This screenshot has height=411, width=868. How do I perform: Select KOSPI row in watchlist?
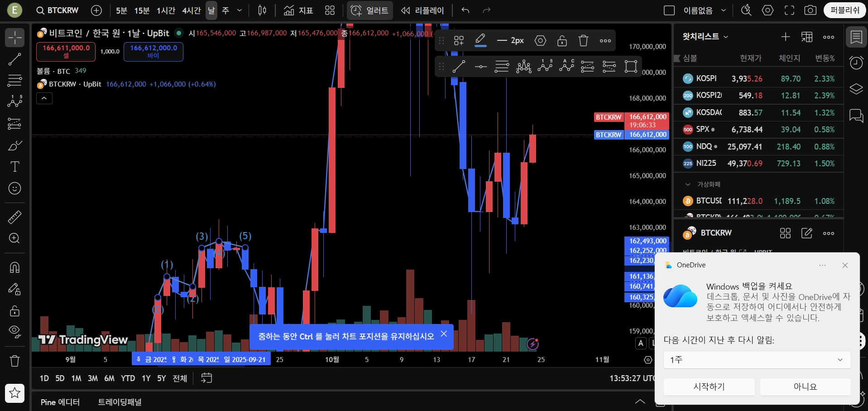(x=758, y=78)
